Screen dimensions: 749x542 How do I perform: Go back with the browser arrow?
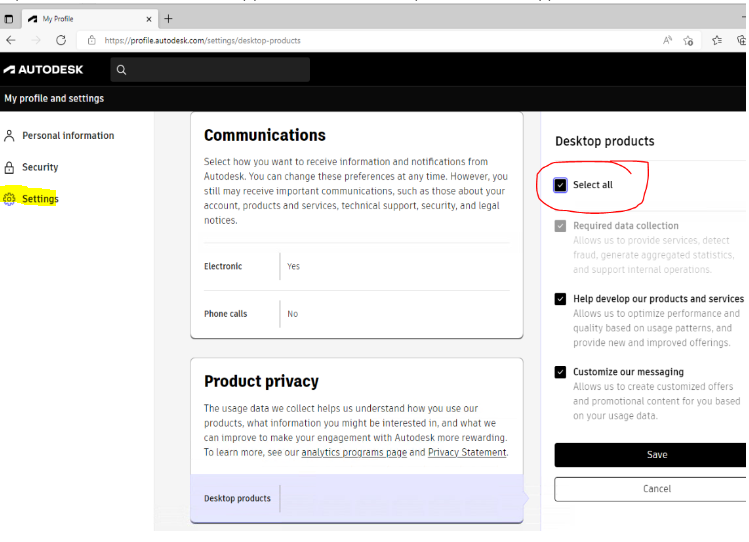11,40
